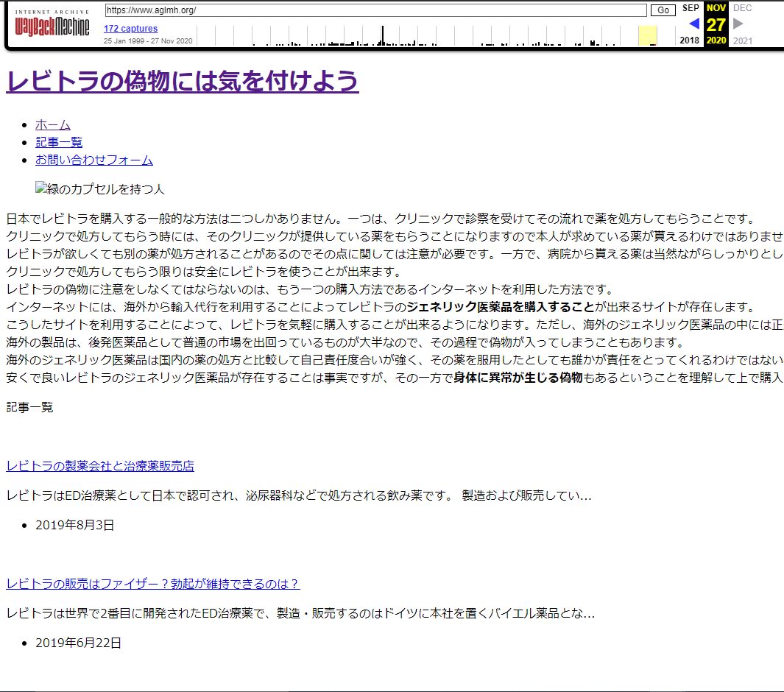Open article レビトラの製薬会社と治療薬販売店
The width and height of the screenshot is (784, 692).
(100, 466)
